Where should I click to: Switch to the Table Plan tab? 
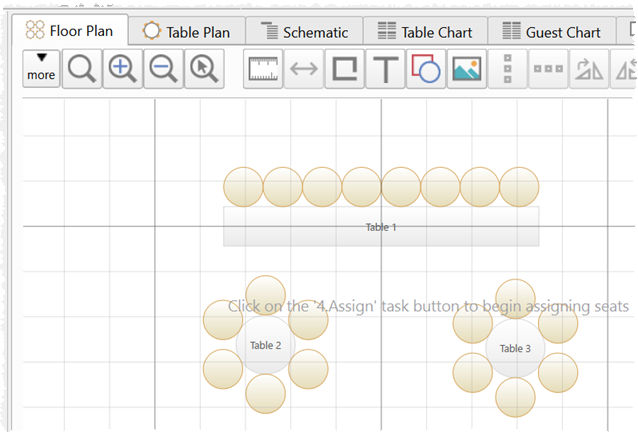click(x=185, y=32)
